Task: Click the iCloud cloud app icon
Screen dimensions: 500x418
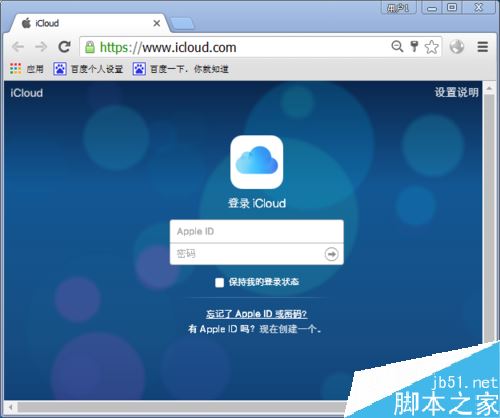Action: coord(257,162)
